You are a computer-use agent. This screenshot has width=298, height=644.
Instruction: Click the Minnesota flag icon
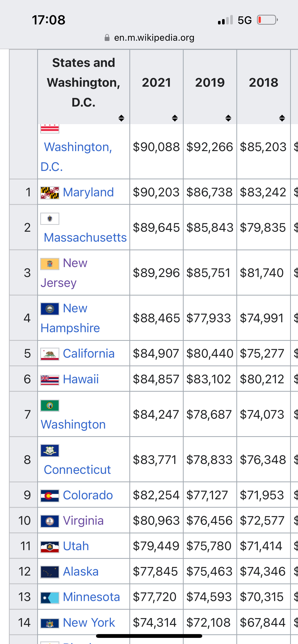(x=50, y=597)
